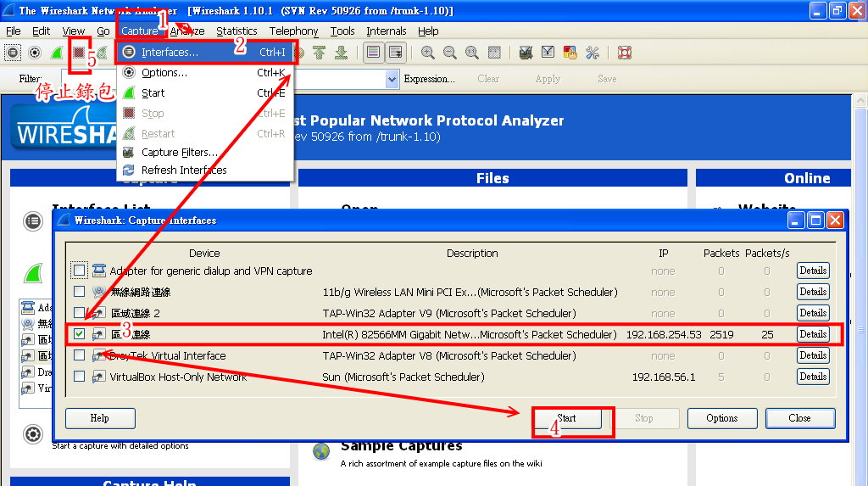Click the Options button in the dialog
The image size is (868, 486).
721,418
